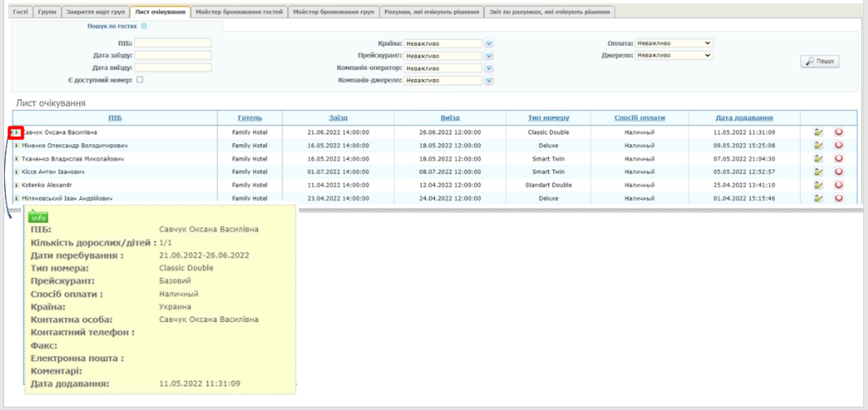This screenshot has width=868, height=410.
Task: Edit the Ткаченко Владислав waiting list entry
Action: coord(818,159)
